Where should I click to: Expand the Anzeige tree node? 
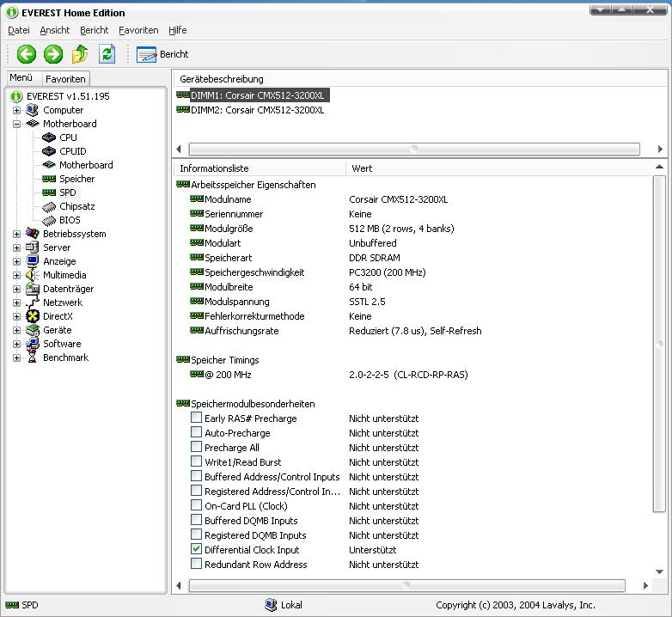pos(16,261)
